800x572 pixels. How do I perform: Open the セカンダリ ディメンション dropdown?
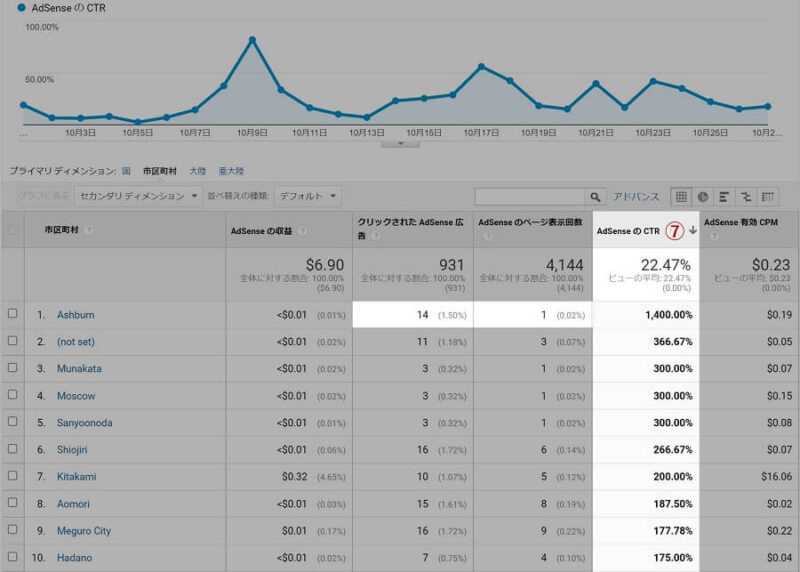(138, 196)
